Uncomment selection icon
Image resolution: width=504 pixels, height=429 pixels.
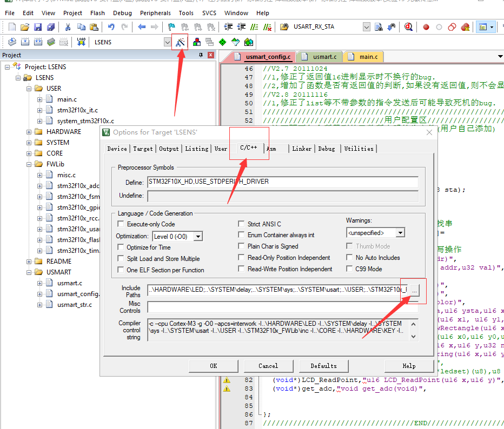[x=267, y=27]
